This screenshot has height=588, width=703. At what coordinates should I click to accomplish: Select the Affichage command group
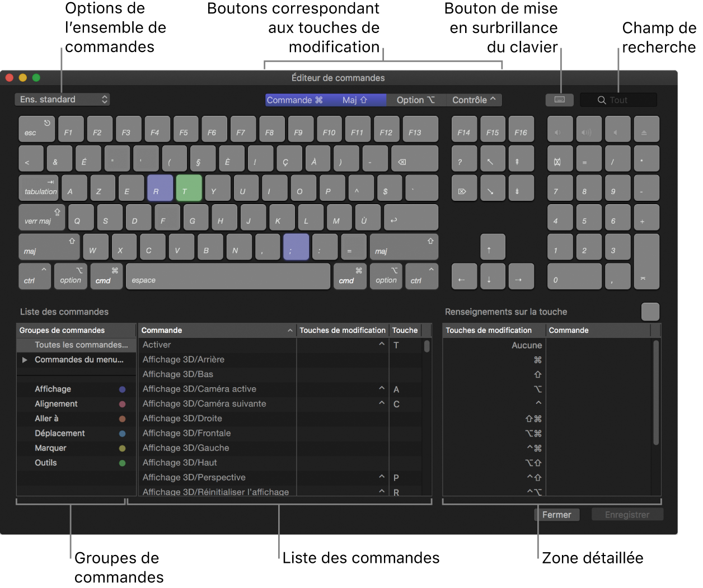click(76, 389)
